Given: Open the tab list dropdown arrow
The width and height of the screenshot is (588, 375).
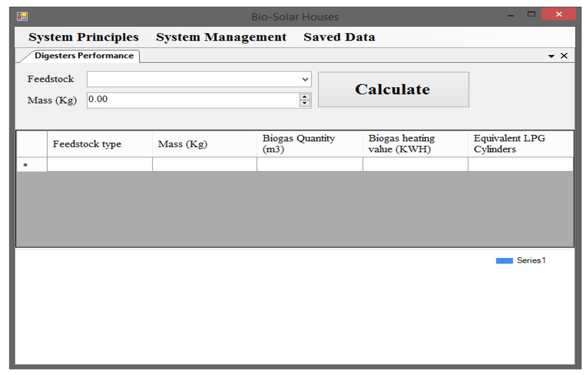Looking at the screenshot, I should [551, 56].
